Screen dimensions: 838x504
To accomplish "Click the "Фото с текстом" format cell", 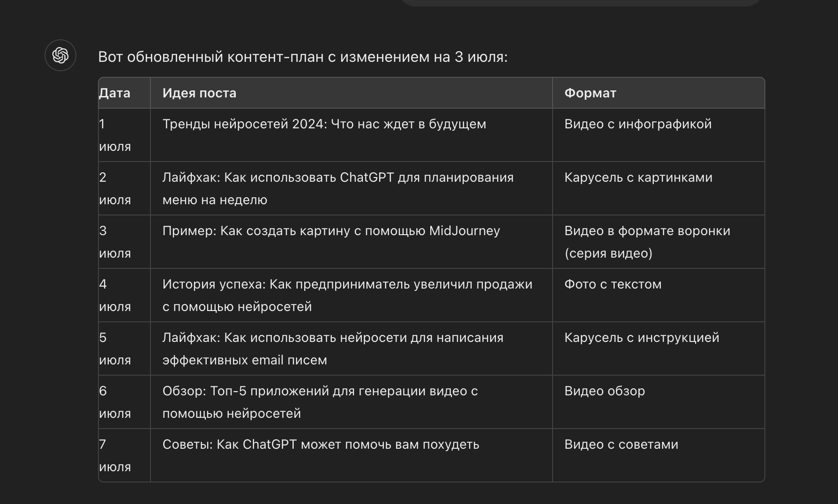I will pos(658,296).
